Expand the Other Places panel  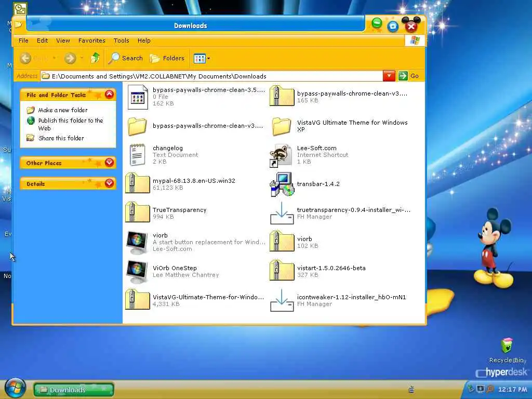pos(109,163)
